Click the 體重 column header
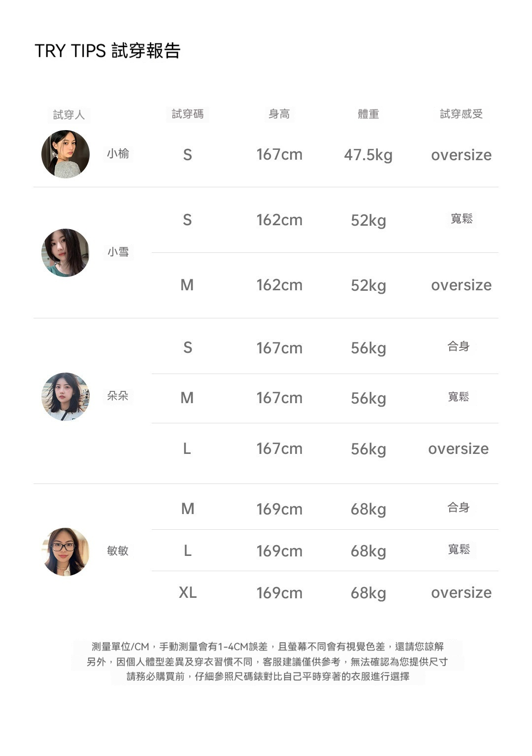The image size is (532, 756). pos(368,114)
